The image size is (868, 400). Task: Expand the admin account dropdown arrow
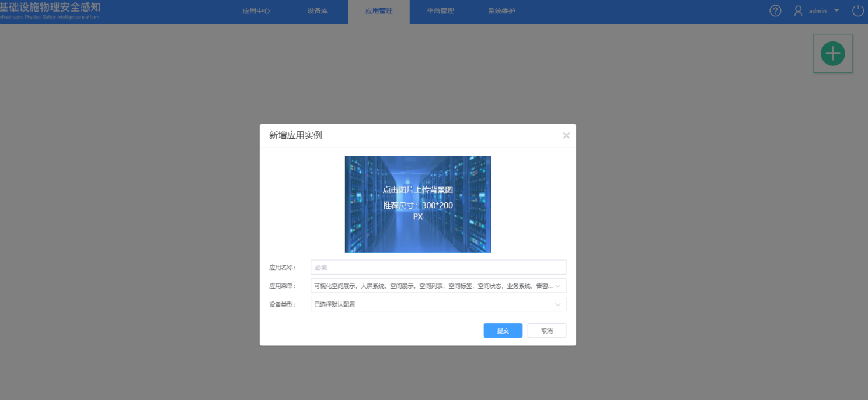point(836,11)
